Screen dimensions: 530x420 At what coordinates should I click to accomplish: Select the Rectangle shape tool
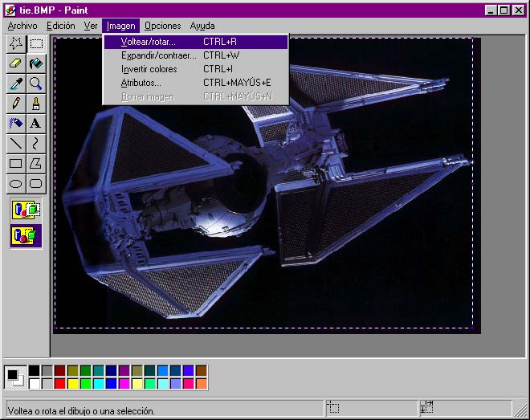16,164
